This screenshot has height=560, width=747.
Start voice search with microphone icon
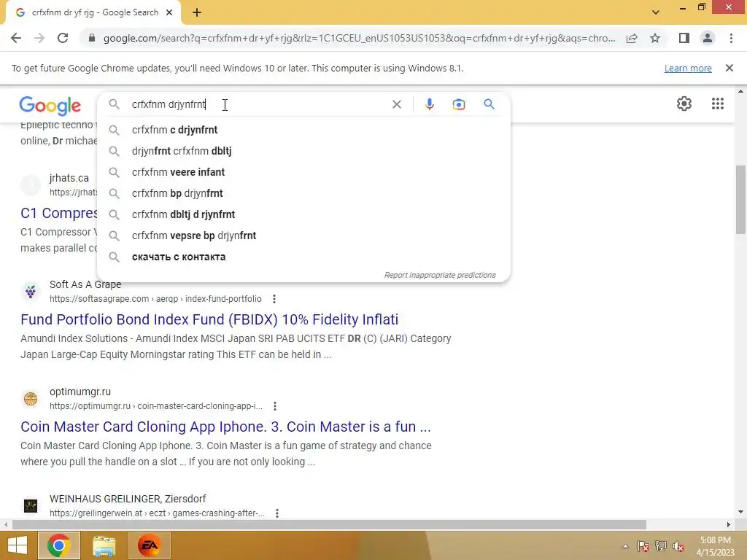pos(429,104)
